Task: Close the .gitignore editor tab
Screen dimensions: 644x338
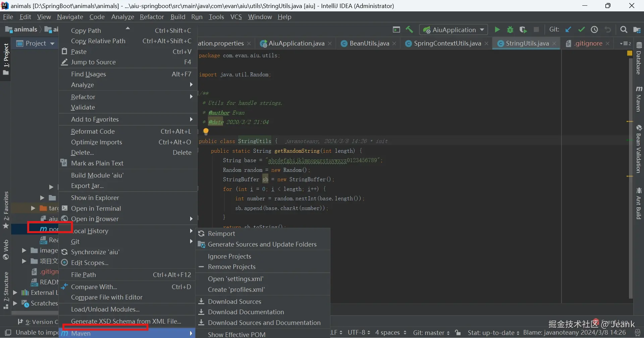Action: (607, 44)
